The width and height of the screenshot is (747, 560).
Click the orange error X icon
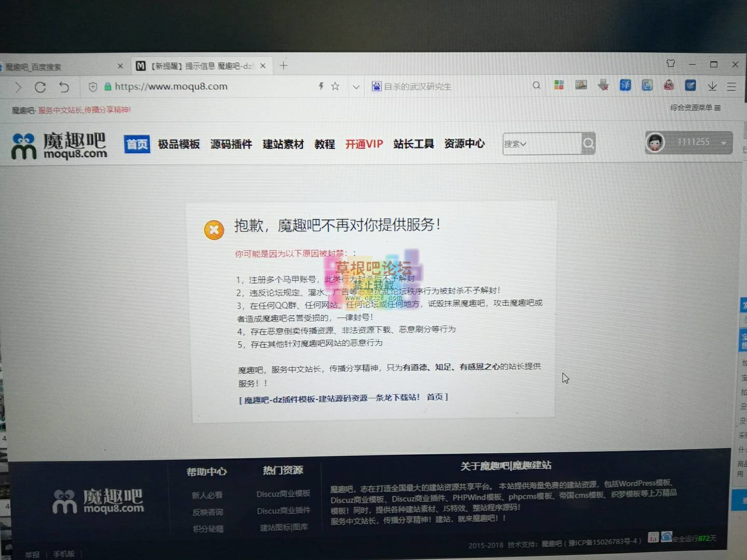pos(214,230)
